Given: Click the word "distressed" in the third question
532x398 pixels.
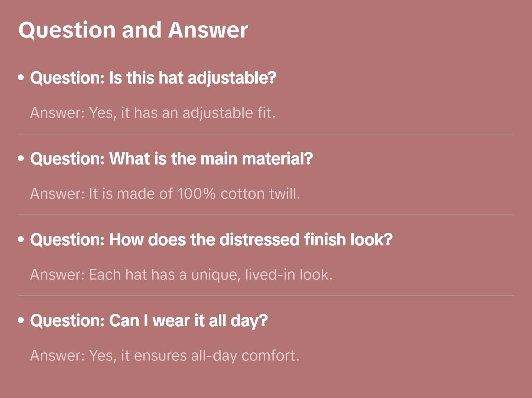Looking at the screenshot, I should click(x=260, y=240).
